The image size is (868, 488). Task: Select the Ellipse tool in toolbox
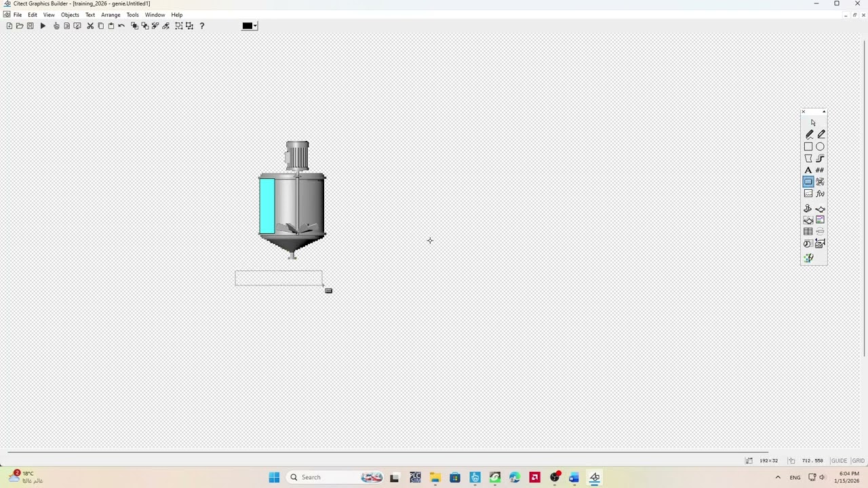821,146
